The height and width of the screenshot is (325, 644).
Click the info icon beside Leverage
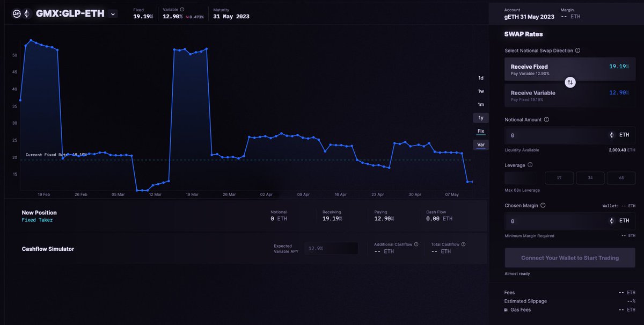[530, 165]
